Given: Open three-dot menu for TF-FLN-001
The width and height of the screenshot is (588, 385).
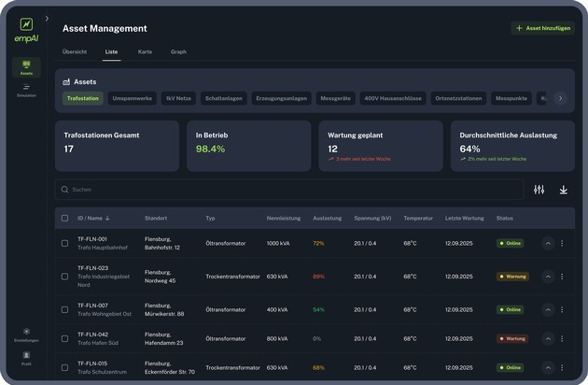Looking at the screenshot, I should coord(562,243).
